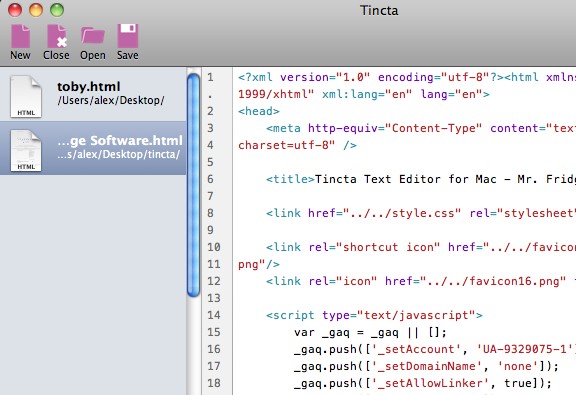Click the toby.html HTML file thumbnail
Viewport: 576px width, 395px height.
point(26,96)
